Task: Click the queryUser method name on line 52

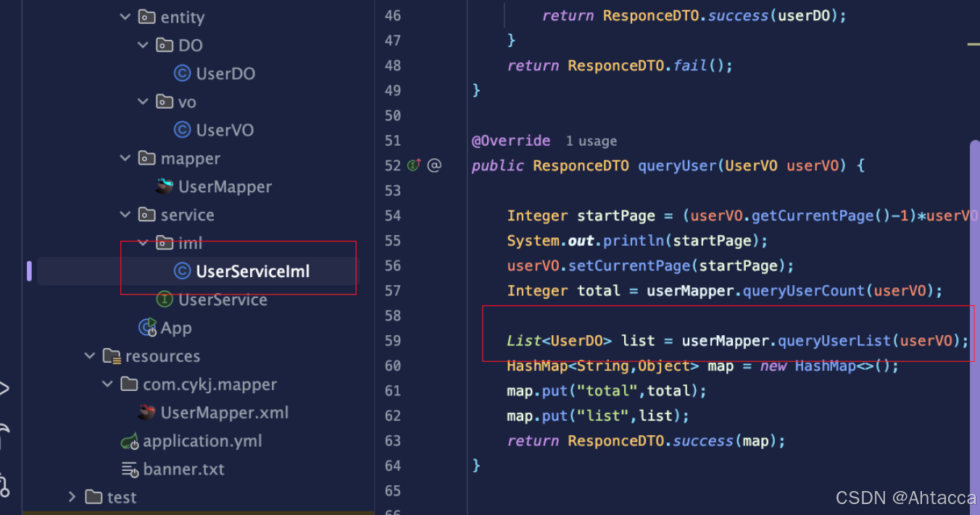Action: coord(678,165)
